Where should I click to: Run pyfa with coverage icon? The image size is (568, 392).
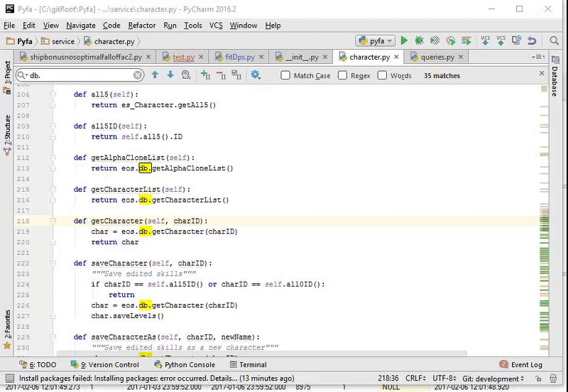(435, 40)
